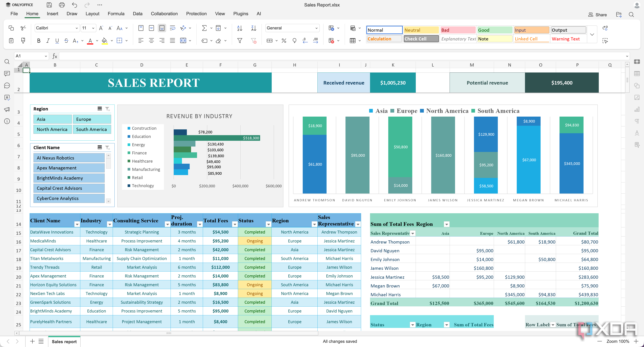Open the Status column filter dropdown
The height and width of the screenshot is (347, 644).
268,224
